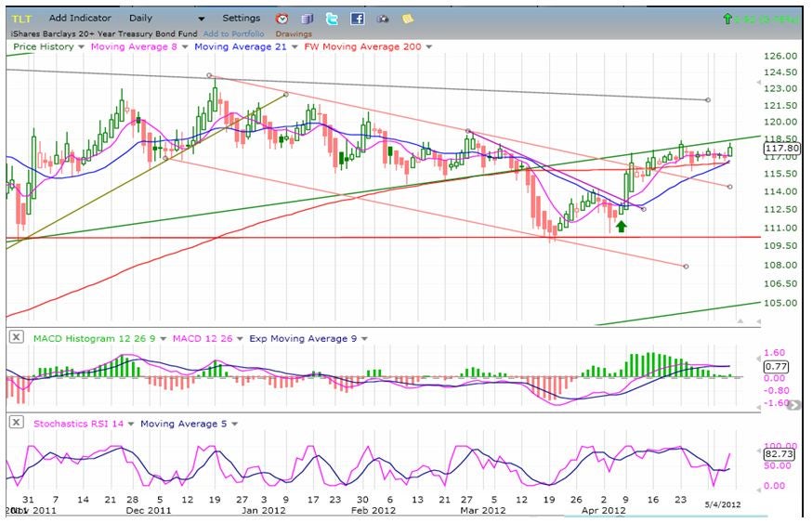This screenshot has width=812, height=523.
Task: Share chart via the Twitter icon
Action: tap(332, 20)
